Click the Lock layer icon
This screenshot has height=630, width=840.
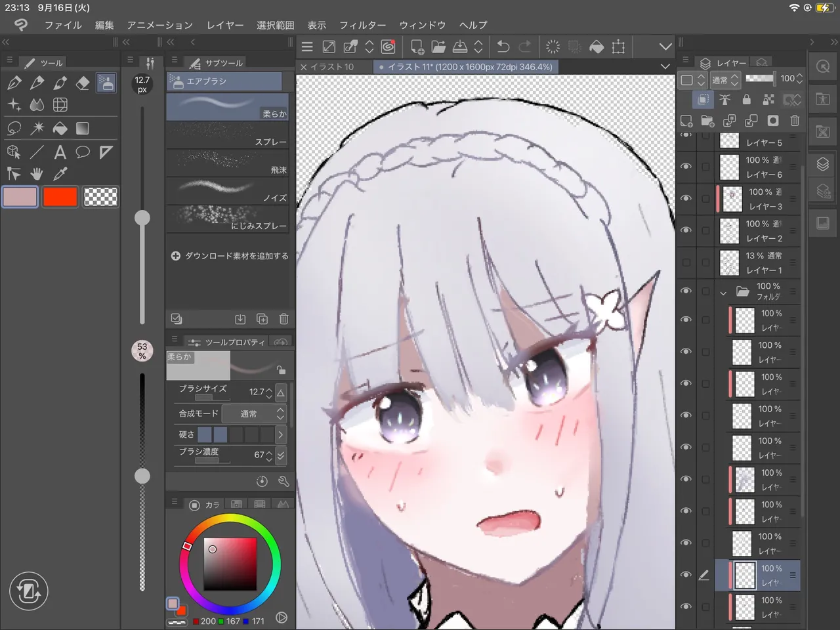746,100
